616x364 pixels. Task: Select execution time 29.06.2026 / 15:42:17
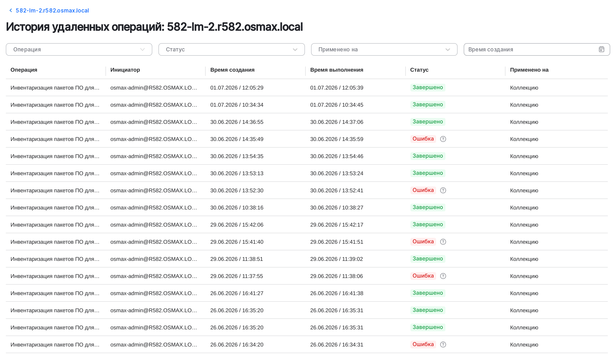point(337,225)
